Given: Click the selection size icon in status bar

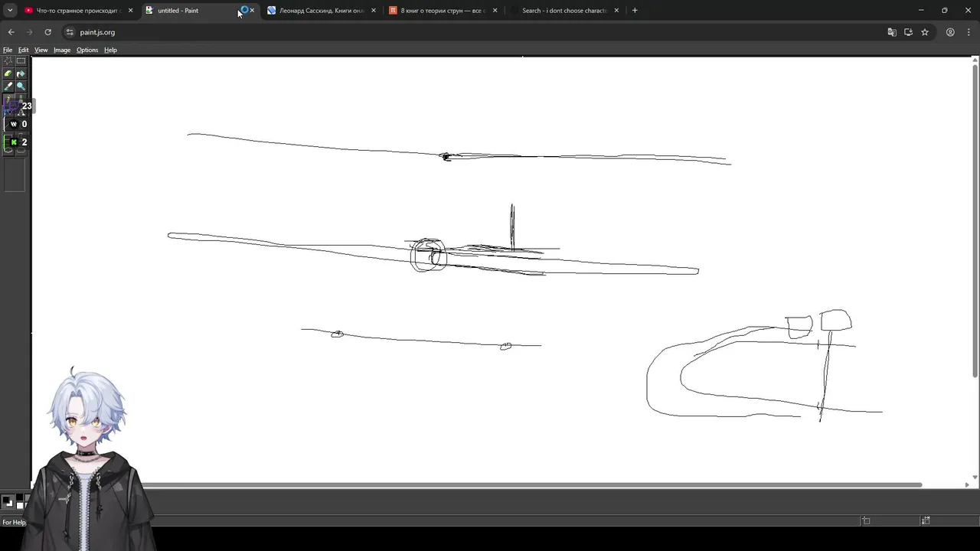Looking at the screenshot, I should click(926, 520).
